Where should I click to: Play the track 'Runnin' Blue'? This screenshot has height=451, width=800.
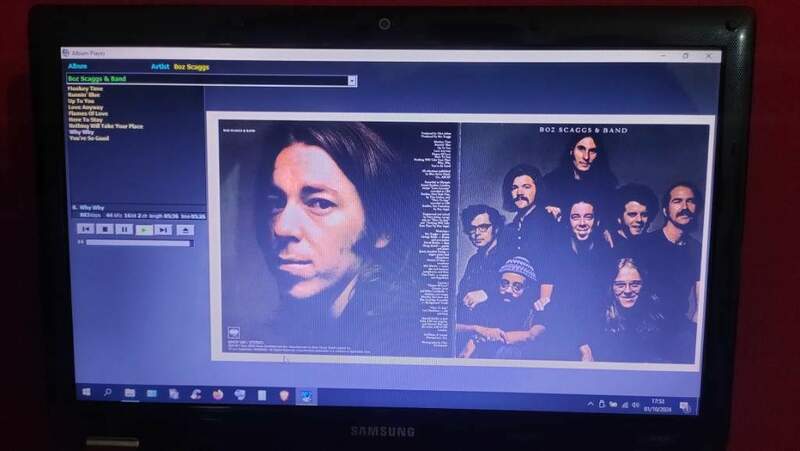click(x=84, y=95)
